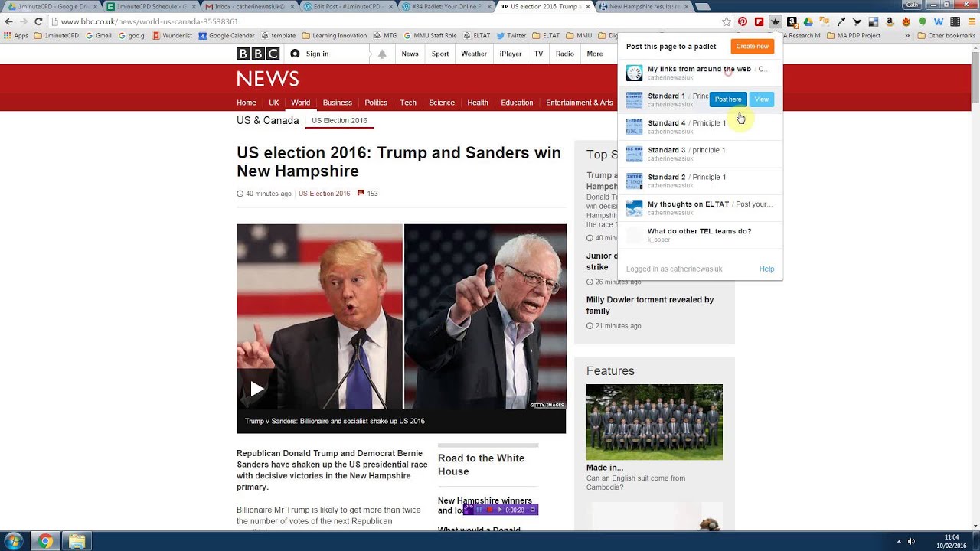Select My links from around the web padlet

click(700, 73)
